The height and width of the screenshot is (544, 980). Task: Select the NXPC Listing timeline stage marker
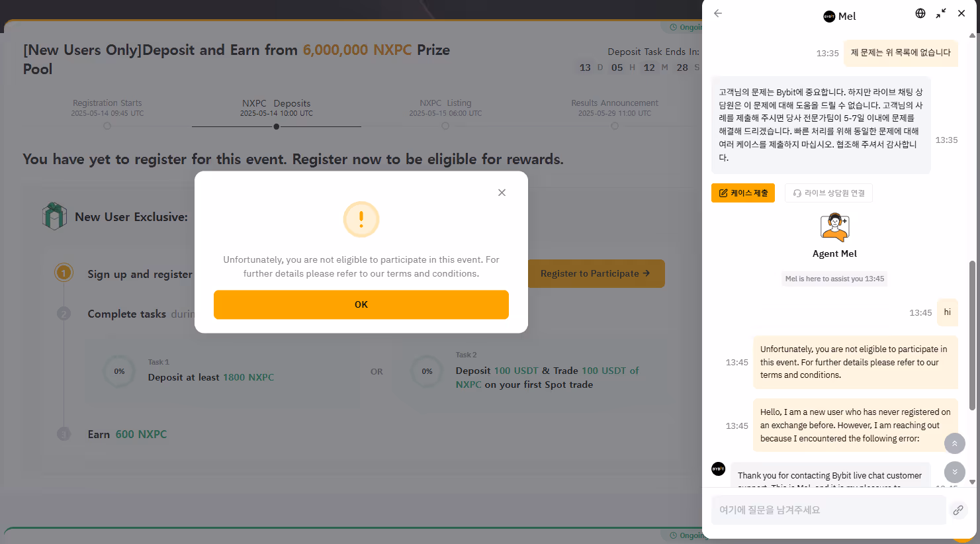tap(445, 126)
